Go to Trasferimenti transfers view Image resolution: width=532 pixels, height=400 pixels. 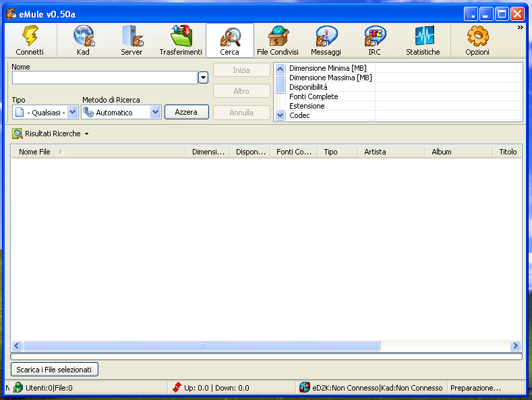(x=181, y=37)
